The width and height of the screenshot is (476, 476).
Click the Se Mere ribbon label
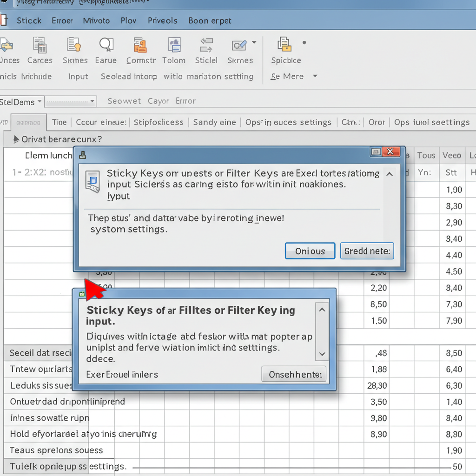tap(287, 76)
